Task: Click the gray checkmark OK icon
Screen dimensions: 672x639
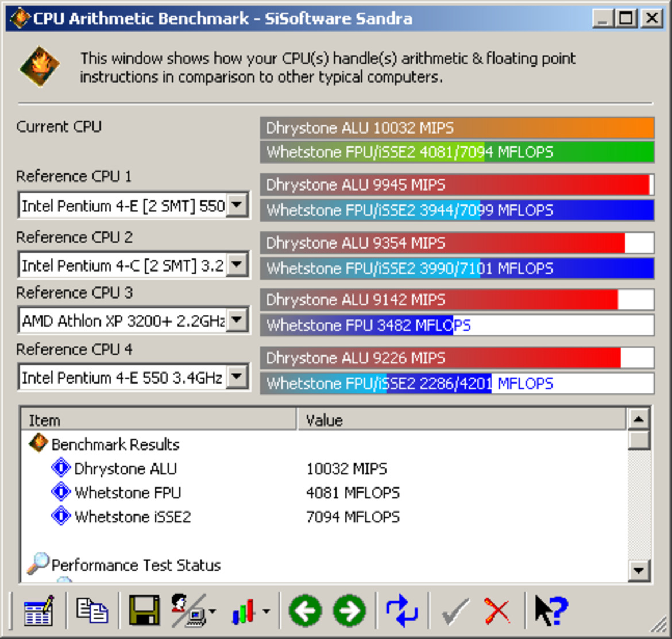Action: coord(455,611)
